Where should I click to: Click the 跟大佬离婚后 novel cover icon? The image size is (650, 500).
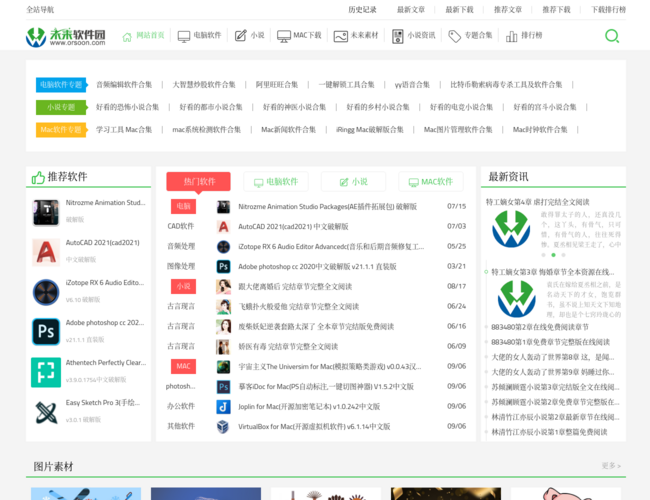pos(223,286)
